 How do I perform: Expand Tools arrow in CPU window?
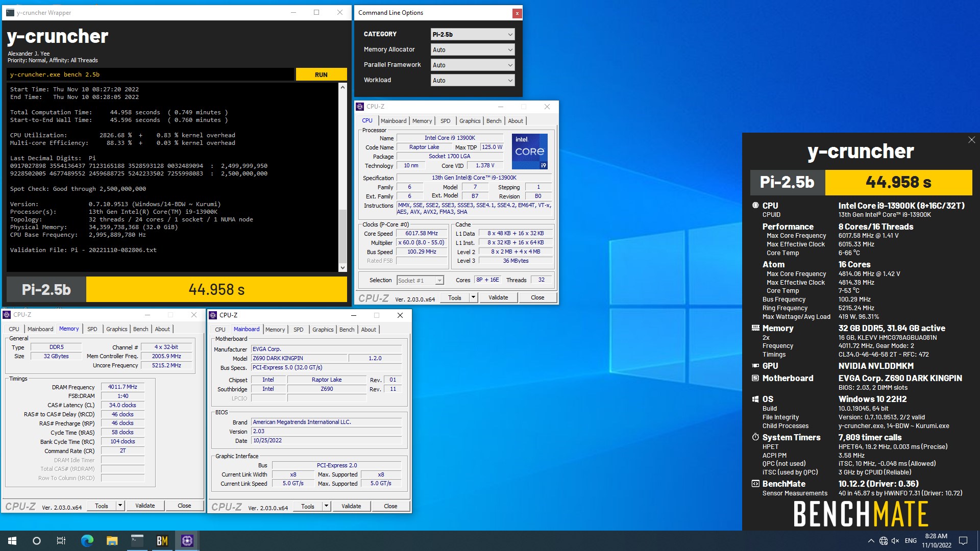click(473, 297)
